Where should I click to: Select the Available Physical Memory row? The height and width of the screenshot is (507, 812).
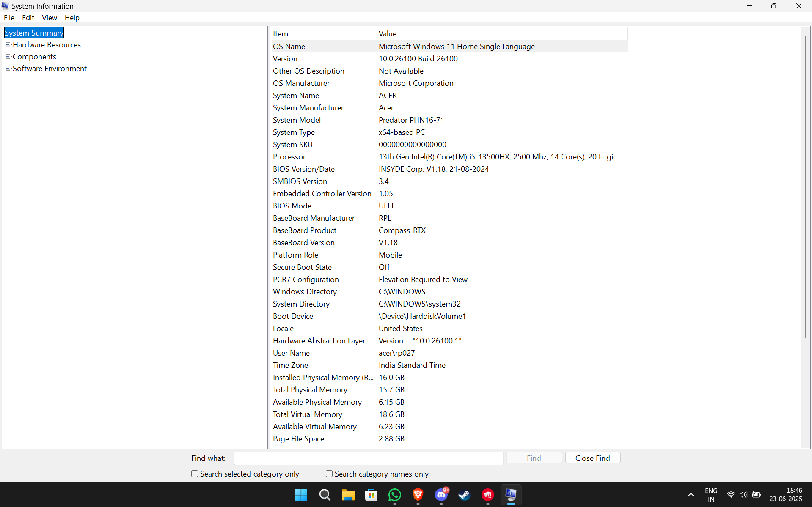[x=449, y=402]
